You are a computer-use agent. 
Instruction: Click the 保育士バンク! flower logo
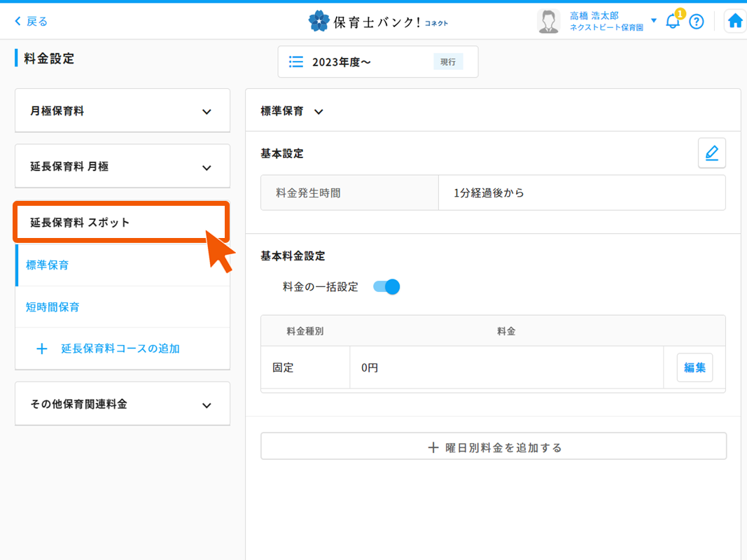pyautogui.click(x=319, y=22)
